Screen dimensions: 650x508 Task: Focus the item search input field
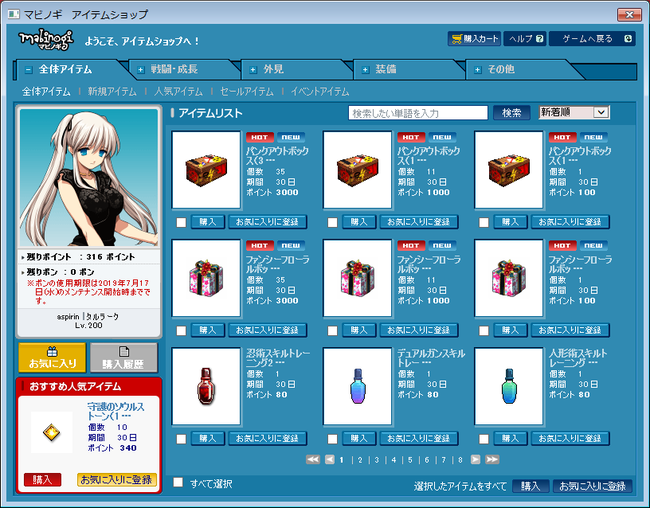coord(418,113)
